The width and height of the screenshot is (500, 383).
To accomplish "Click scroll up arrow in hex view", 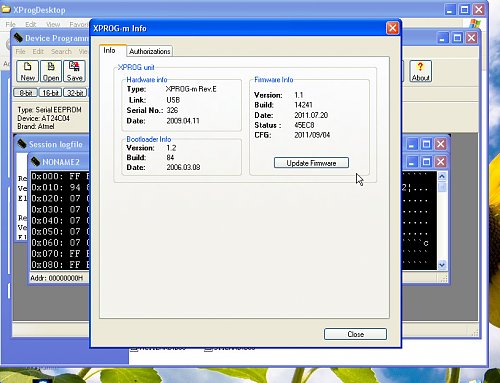I will point(442,176).
